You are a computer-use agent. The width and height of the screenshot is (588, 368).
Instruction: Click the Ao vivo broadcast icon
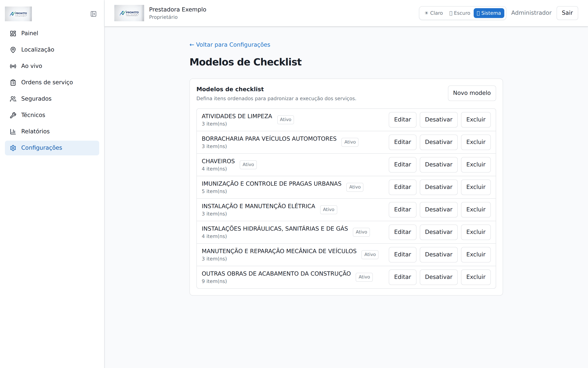tap(13, 66)
